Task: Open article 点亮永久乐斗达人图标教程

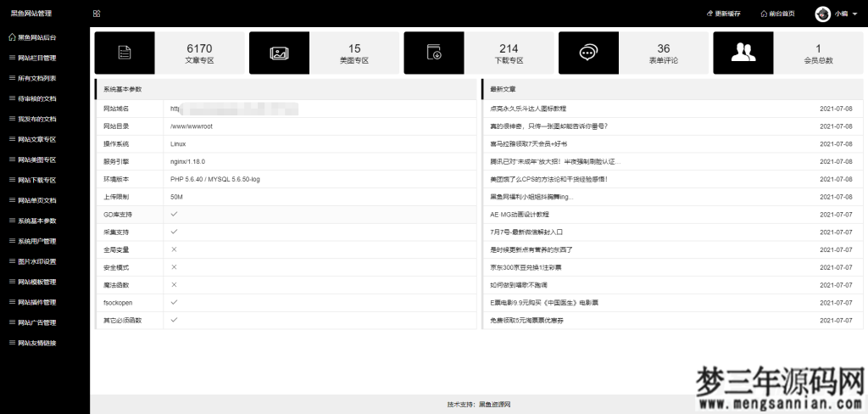Action: tap(528, 109)
